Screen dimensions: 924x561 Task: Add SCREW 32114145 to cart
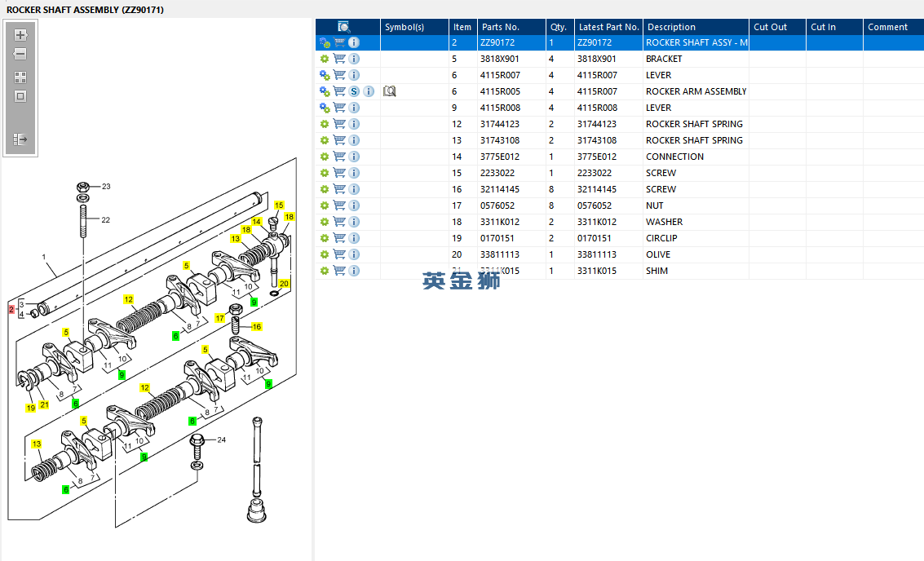[x=339, y=189]
